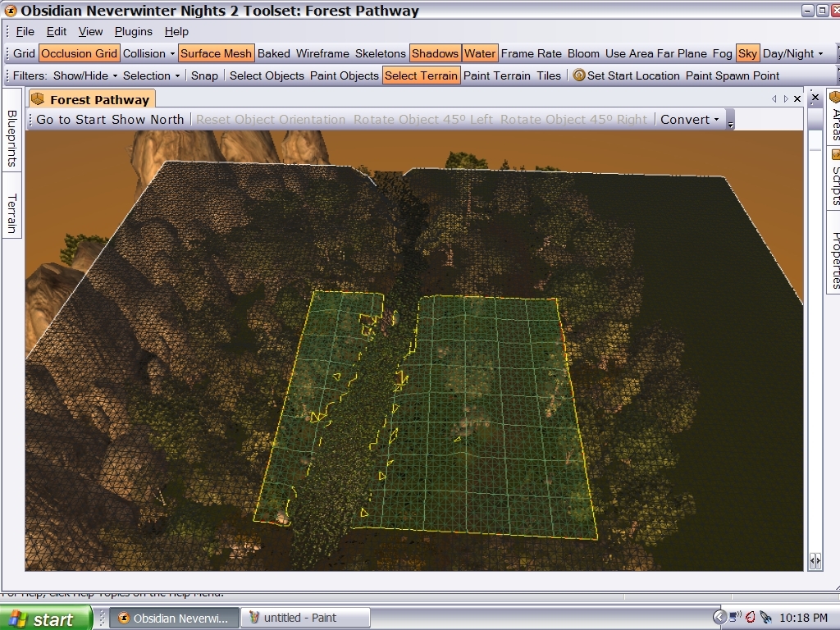840x630 pixels.
Task: Click the Forest Pathway tab's area icon
Action: (38, 99)
